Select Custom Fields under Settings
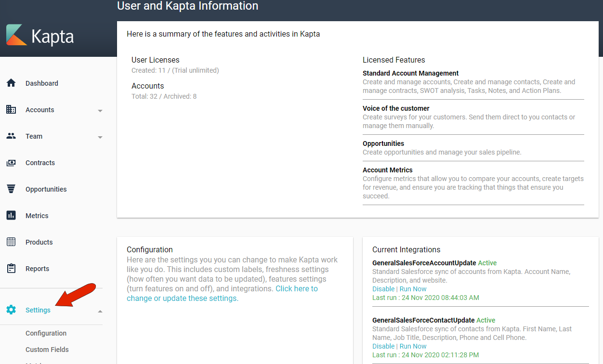Screen dimensions: 603x364 click(x=47, y=349)
